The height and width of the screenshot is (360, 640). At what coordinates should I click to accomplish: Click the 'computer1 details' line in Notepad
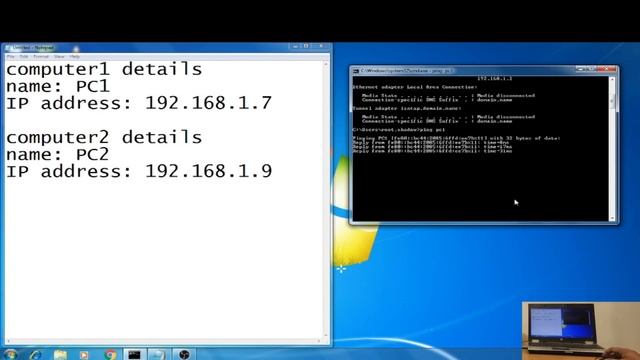coord(104,69)
